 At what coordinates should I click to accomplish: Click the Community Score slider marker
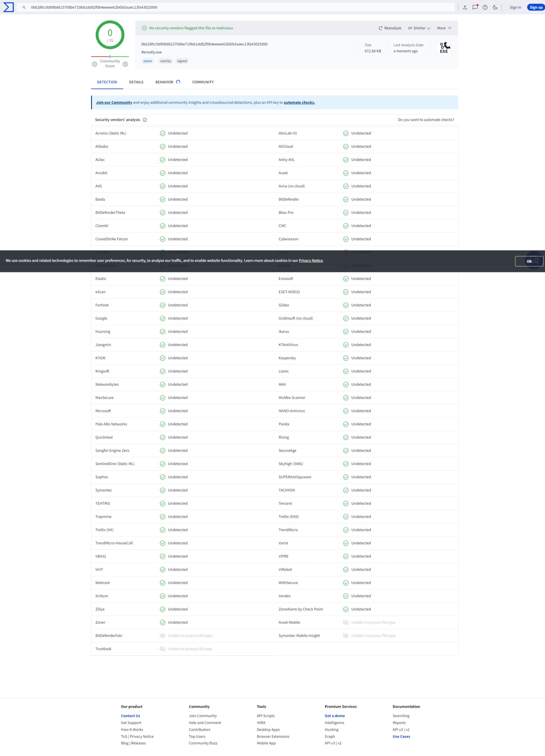pyautogui.click(x=110, y=56)
